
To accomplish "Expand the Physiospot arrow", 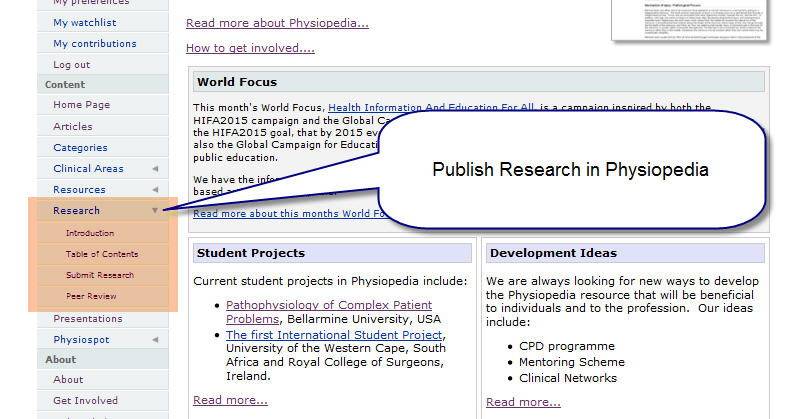I will click(155, 340).
